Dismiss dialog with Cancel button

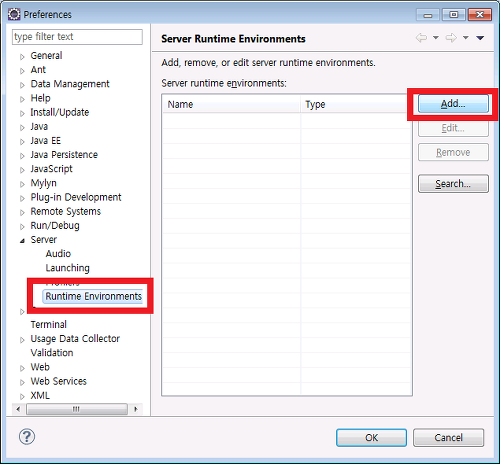pos(448,437)
